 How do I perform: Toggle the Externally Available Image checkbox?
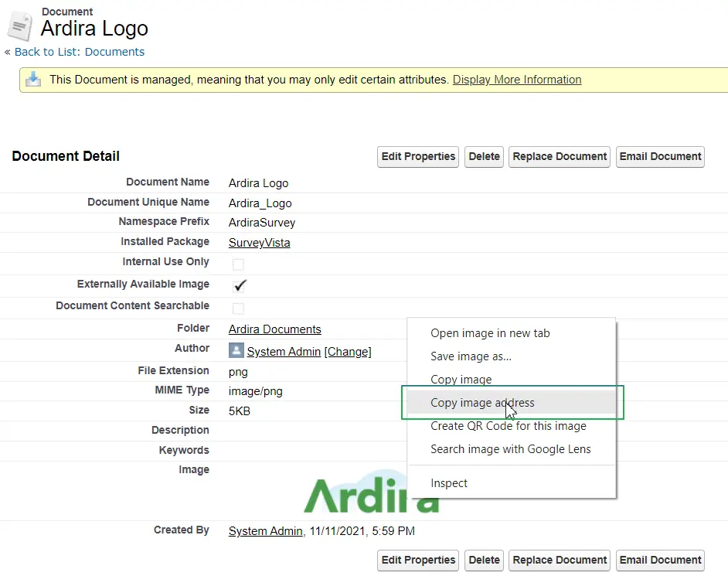click(239, 285)
